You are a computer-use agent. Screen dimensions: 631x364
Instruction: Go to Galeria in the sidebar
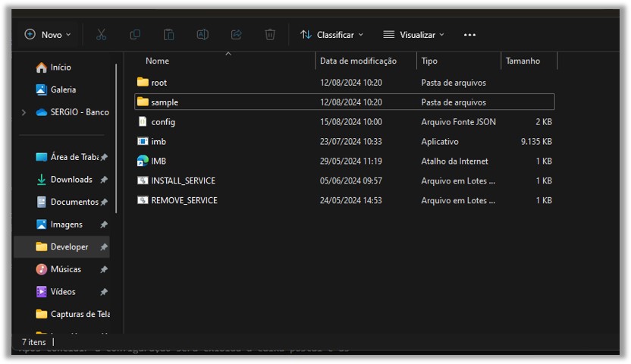coord(63,89)
